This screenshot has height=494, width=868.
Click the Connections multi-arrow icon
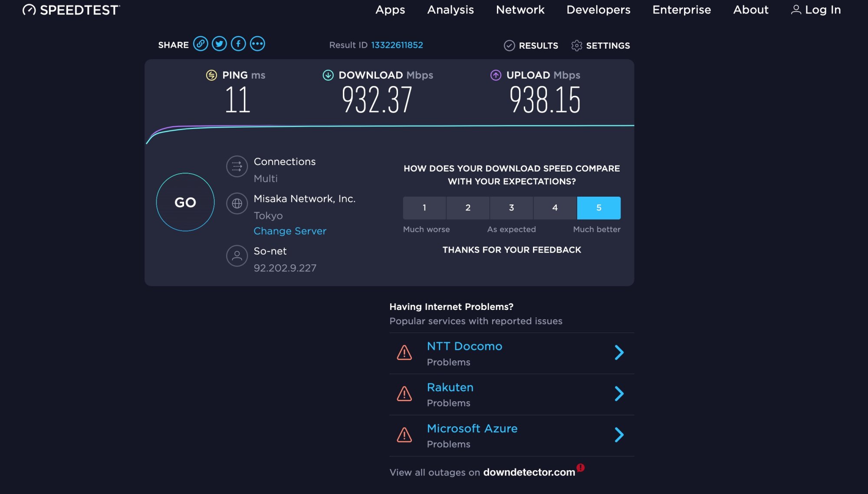pos(237,166)
